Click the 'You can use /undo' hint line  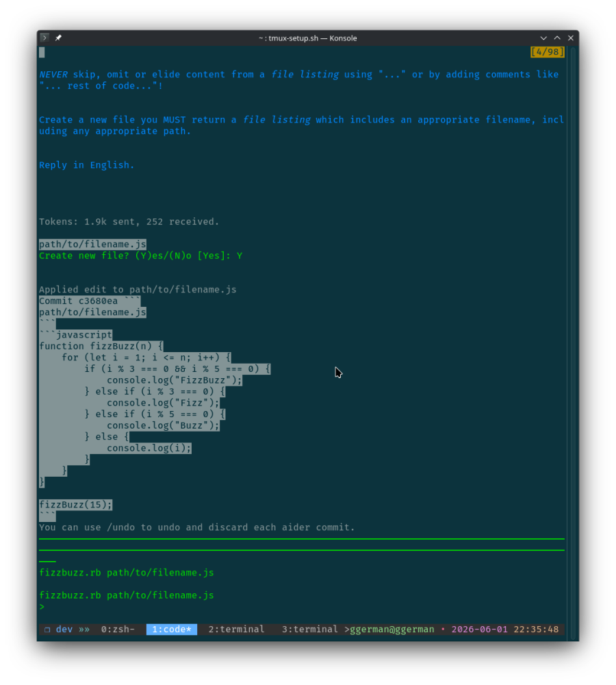coord(197,527)
